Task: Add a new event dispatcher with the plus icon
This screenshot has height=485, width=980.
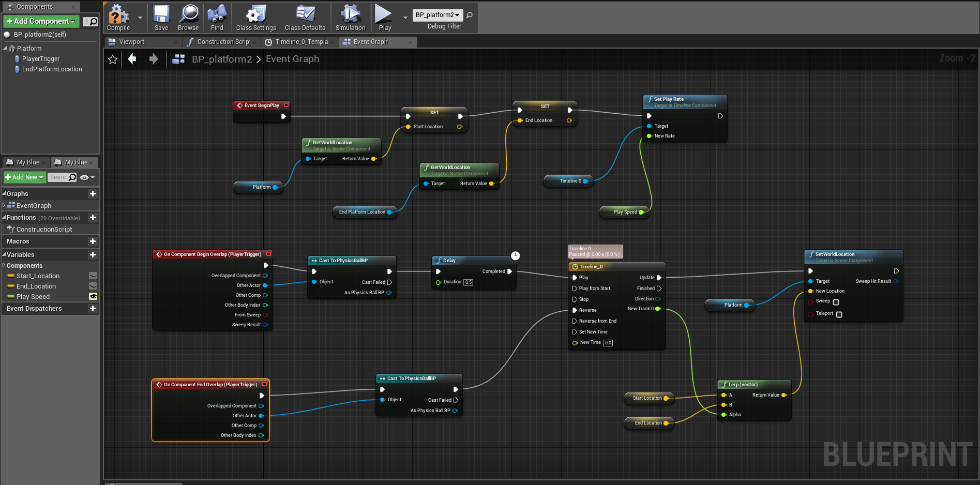Action: (93, 309)
